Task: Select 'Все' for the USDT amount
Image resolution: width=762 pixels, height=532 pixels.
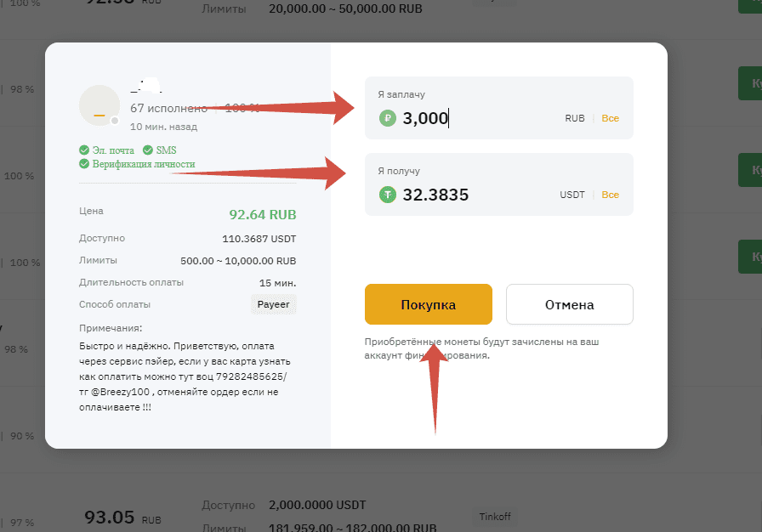Action: tap(610, 195)
